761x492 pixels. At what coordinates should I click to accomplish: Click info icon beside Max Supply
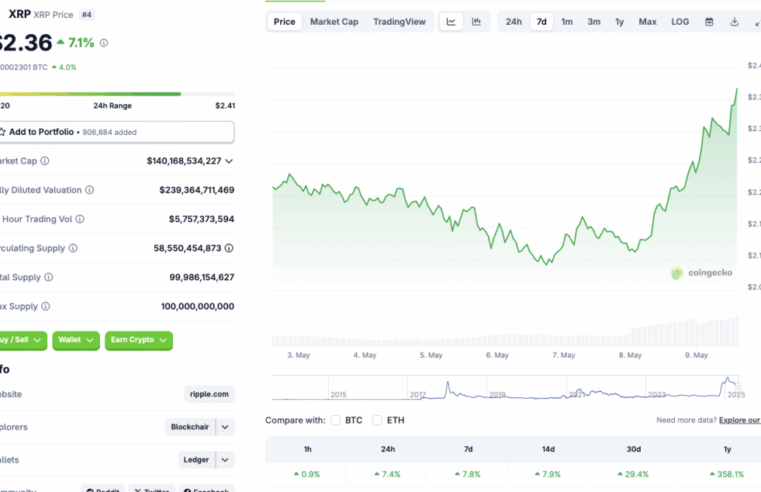coord(46,306)
